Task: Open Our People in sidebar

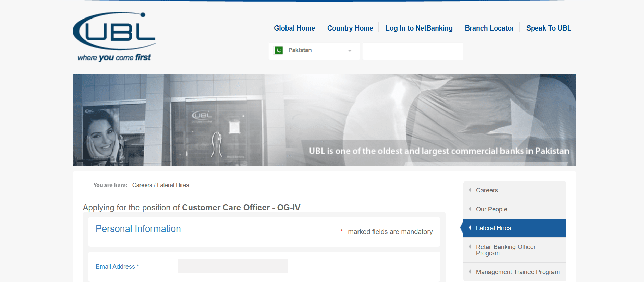Action: pyautogui.click(x=491, y=209)
